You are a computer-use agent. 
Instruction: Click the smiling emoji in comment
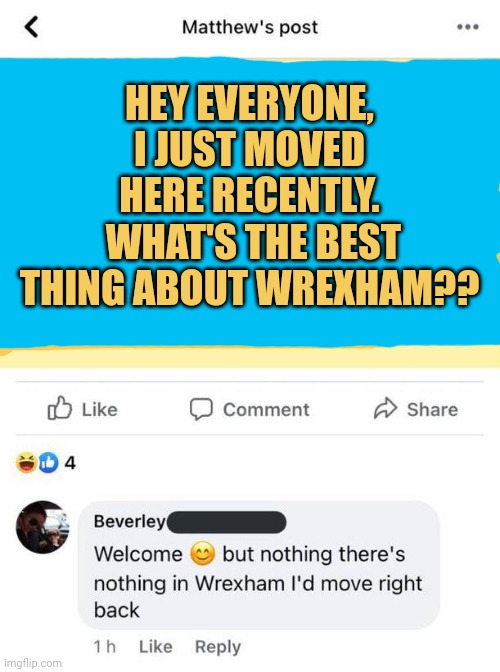[202, 554]
